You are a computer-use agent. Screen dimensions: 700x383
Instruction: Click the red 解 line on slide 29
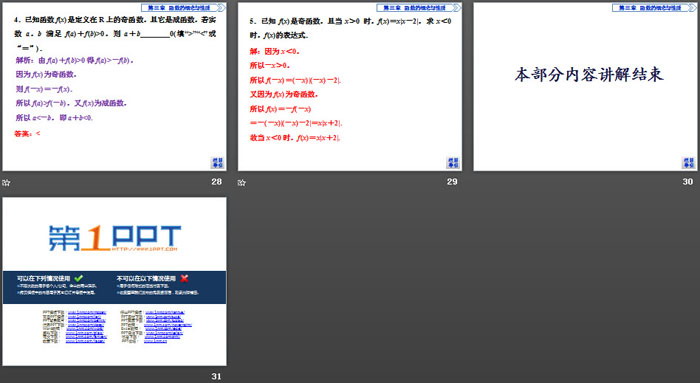[x=274, y=51]
